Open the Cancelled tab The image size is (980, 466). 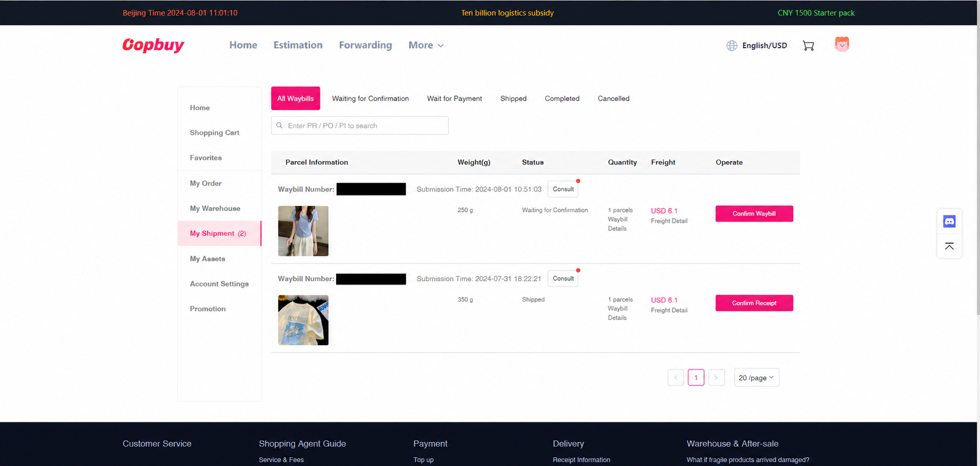pos(613,99)
